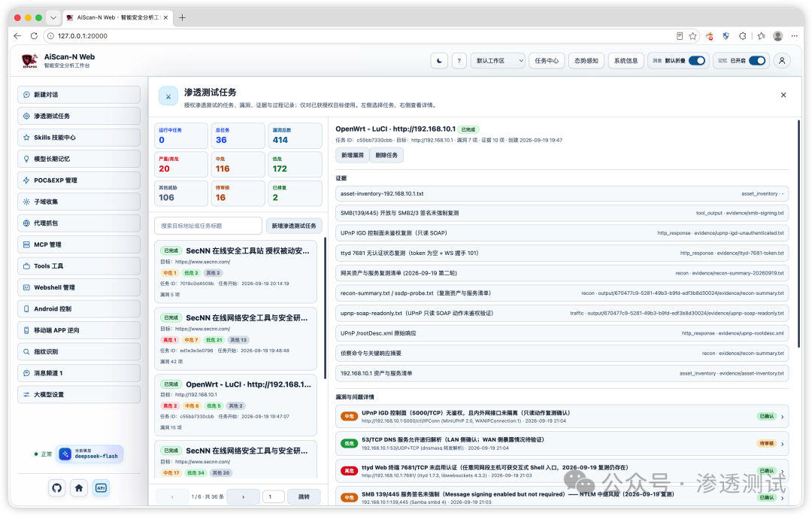This screenshot has width=812, height=516.
Task: Open the 默认工作区 workspace dropdown
Action: tap(498, 61)
